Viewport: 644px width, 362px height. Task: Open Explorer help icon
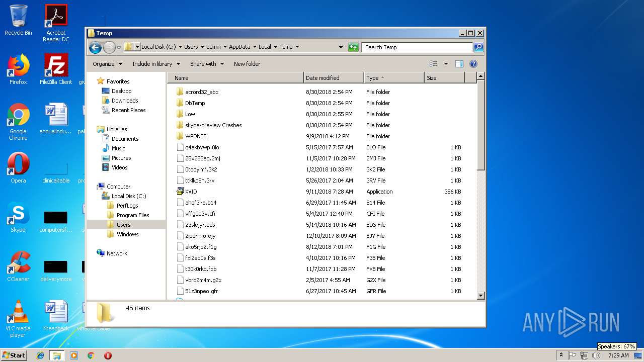point(473,64)
